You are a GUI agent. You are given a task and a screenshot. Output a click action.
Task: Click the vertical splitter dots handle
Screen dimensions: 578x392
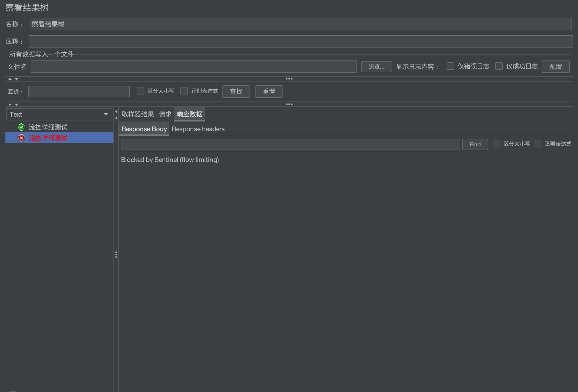pos(116,255)
